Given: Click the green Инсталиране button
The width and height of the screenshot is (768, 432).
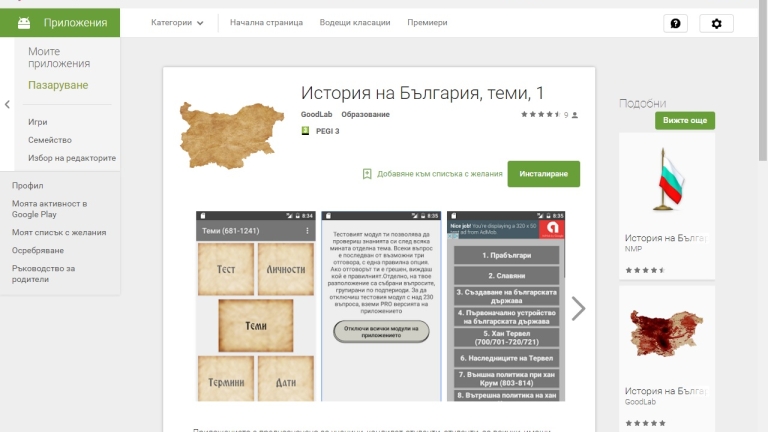Looking at the screenshot, I should [544, 174].
